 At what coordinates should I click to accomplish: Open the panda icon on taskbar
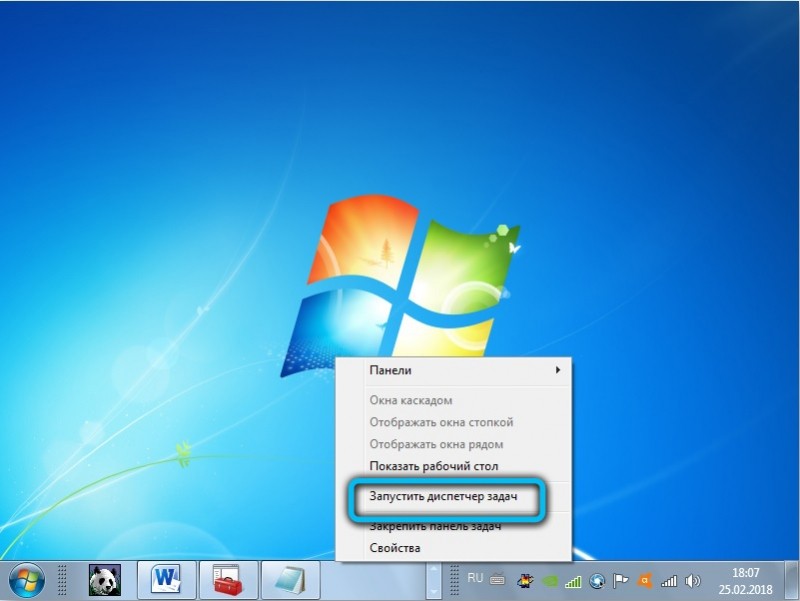coord(105,580)
